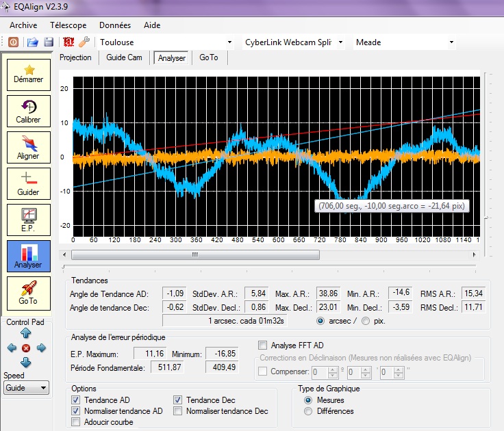Uncheck Tendance Dec option
Image resolution: width=504 pixels, height=431 pixels.
(x=177, y=400)
